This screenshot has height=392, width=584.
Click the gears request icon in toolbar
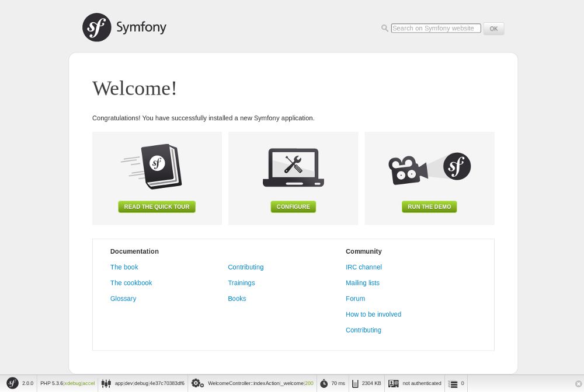[197, 383]
